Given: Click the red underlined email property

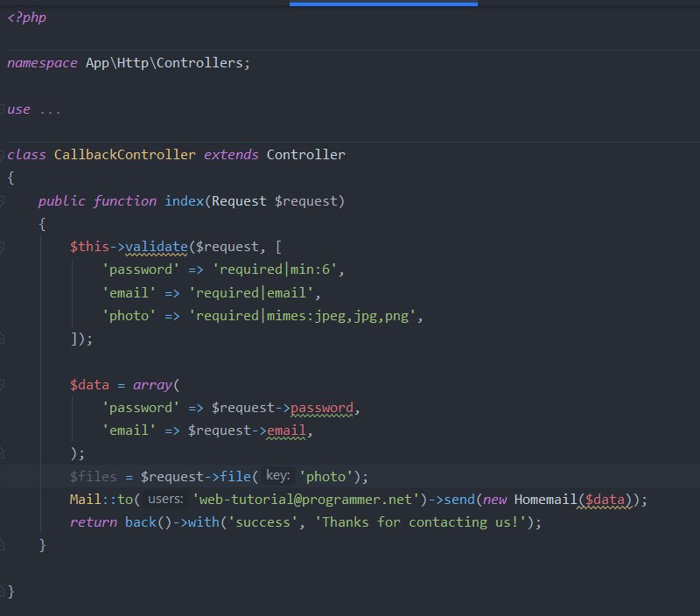Looking at the screenshot, I should click(286, 430).
